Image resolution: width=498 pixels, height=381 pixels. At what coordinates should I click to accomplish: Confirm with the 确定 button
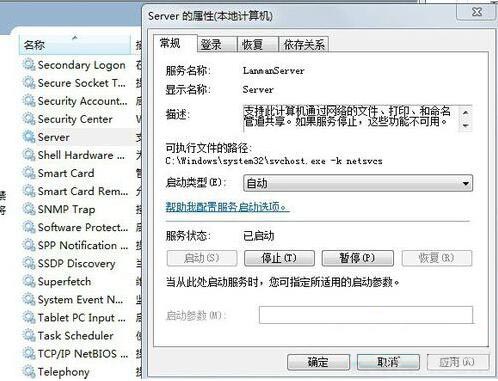[x=318, y=362]
